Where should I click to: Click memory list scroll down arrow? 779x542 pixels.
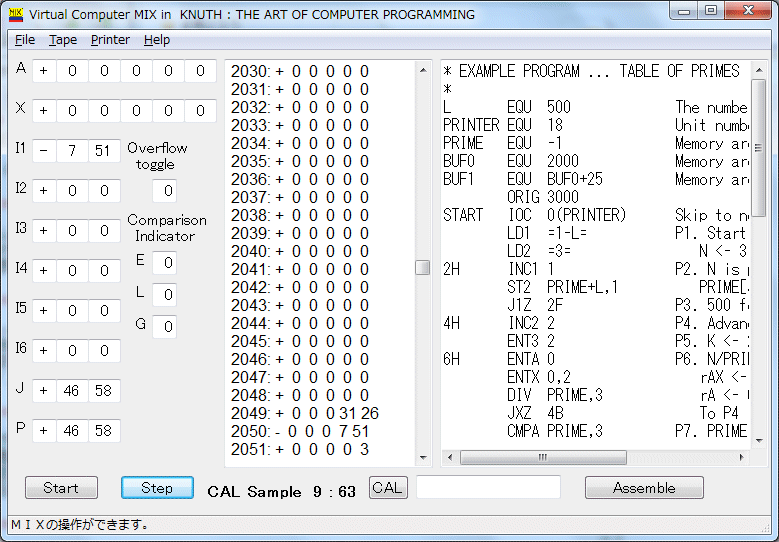pos(423,458)
